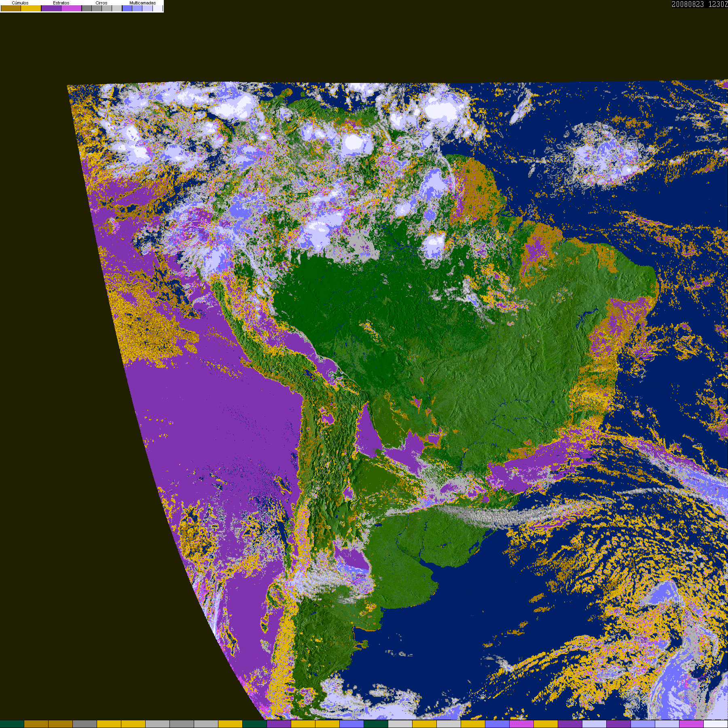Click the lightest gray Cirros legend swatch
This screenshot has height=728, width=728.
tap(117, 8)
